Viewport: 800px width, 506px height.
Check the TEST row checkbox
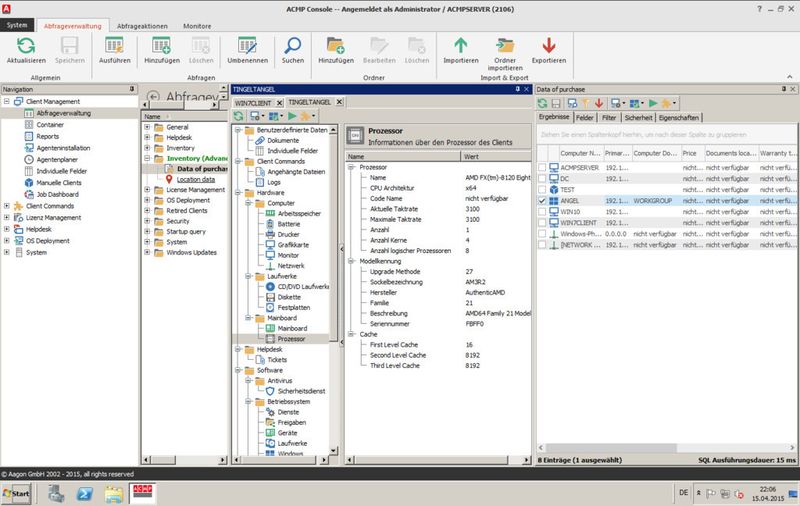[x=542, y=190]
